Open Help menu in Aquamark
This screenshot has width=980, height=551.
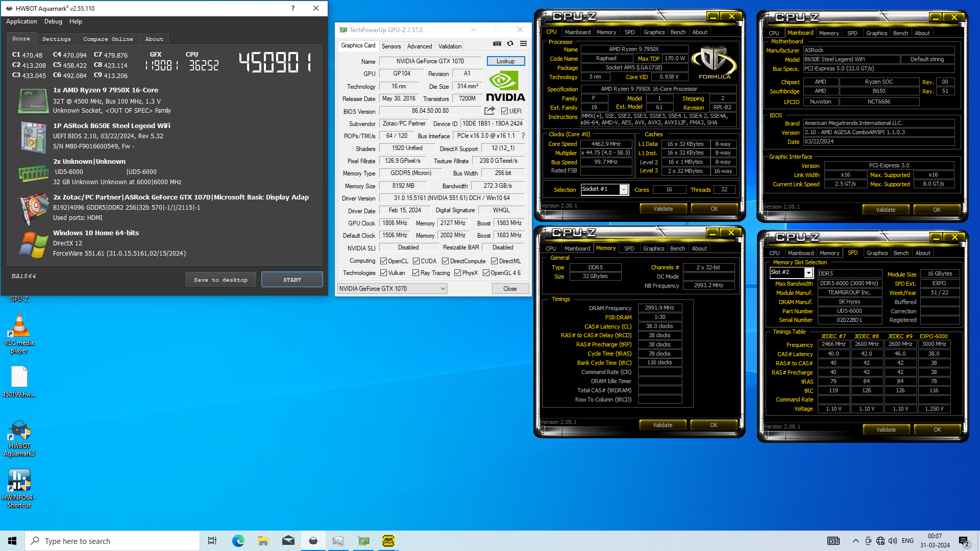coord(76,21)
